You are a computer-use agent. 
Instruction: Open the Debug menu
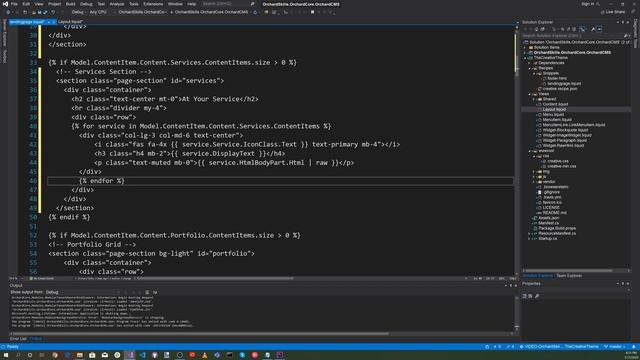pos(86,4)
